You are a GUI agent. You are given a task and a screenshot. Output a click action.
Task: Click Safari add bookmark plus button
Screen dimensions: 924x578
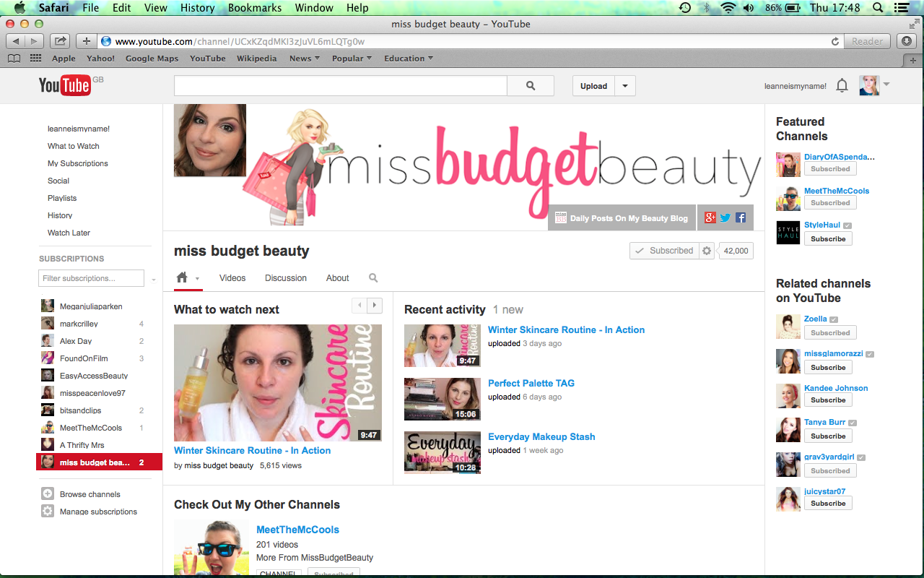coord(86,41)
